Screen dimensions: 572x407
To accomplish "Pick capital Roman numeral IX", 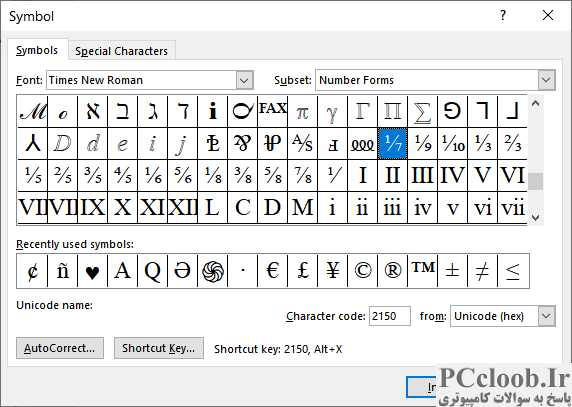I will pyautogui.click(x=93, y=208).
